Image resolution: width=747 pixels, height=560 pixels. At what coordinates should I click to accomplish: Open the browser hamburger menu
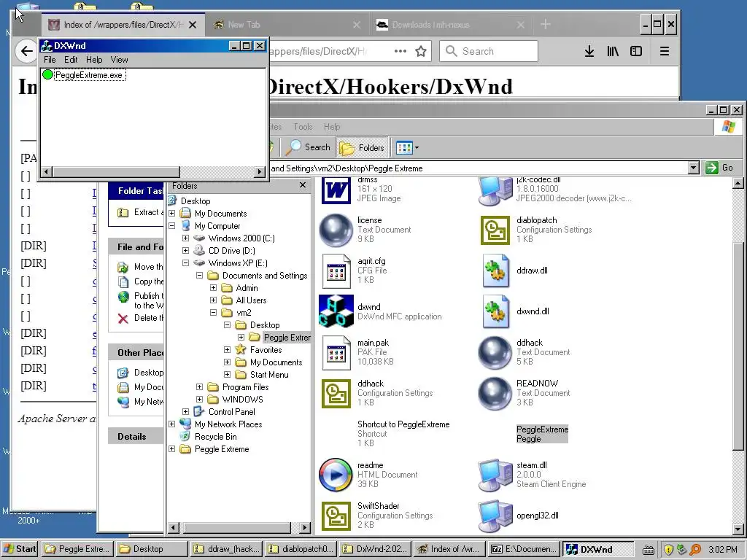665,51
